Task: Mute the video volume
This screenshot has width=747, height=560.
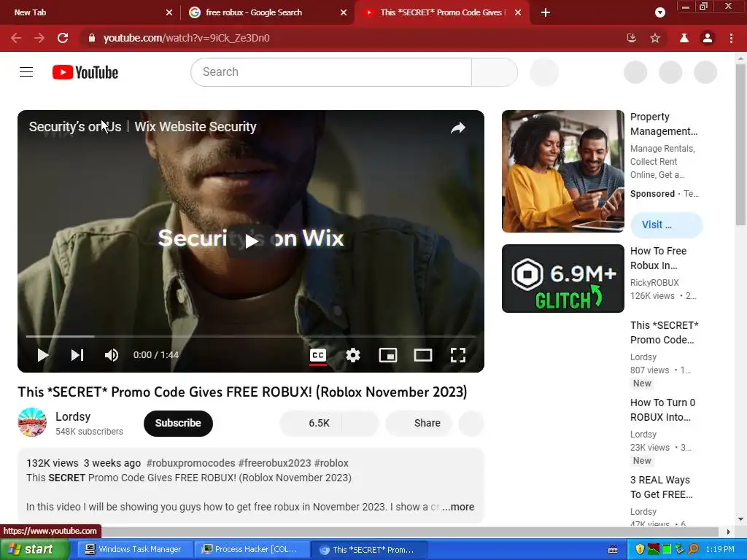Action: coord(112,355)
